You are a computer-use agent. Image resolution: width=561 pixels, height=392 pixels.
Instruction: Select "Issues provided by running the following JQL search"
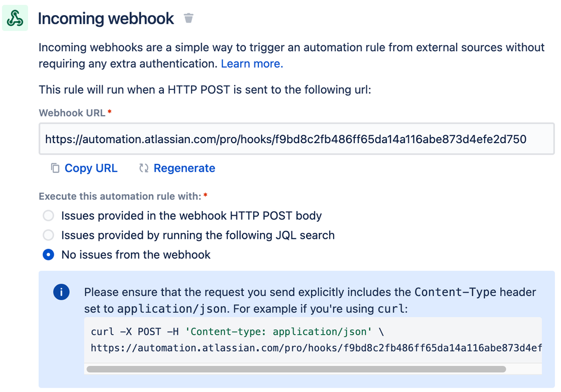pos(48,235)
